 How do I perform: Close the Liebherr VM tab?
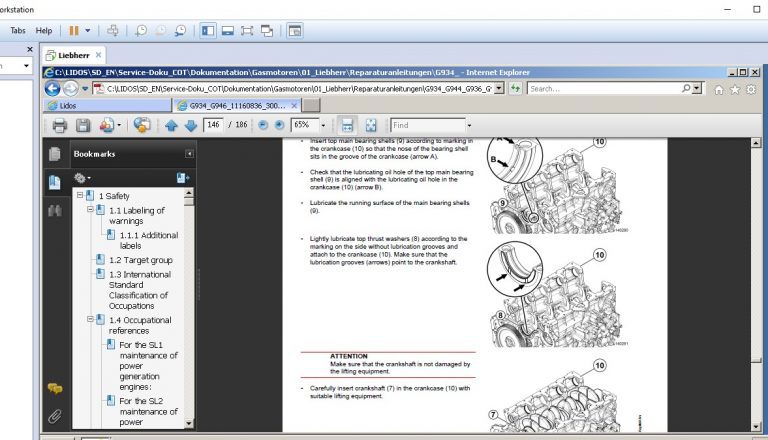click(98, 55)
